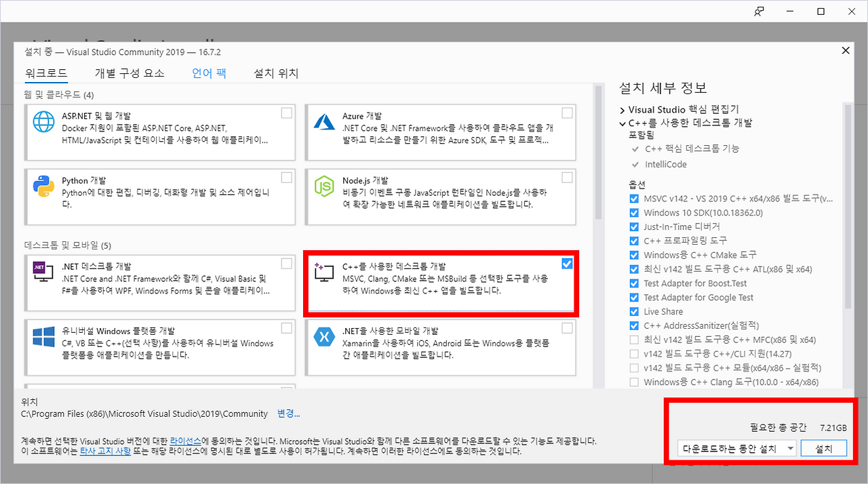The height and width of the screenshot is (484, 868).
Task: Check v142 C++ MFC option
Action: click(x=634, y=340)
